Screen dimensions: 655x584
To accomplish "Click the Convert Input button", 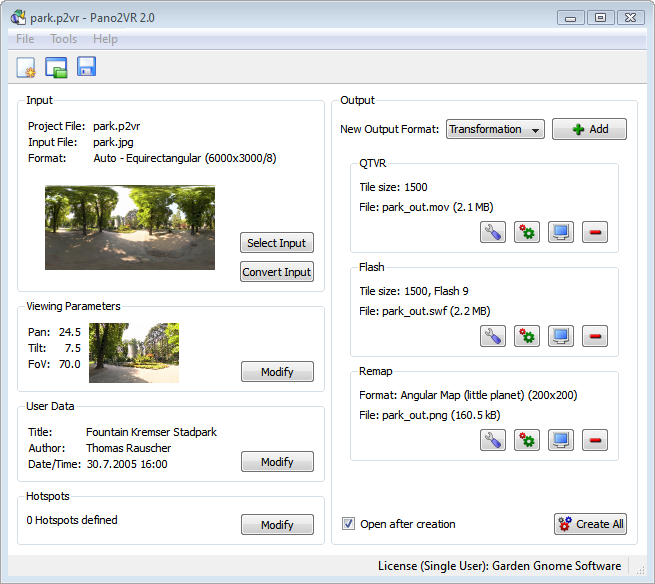I will click(277, 272).
